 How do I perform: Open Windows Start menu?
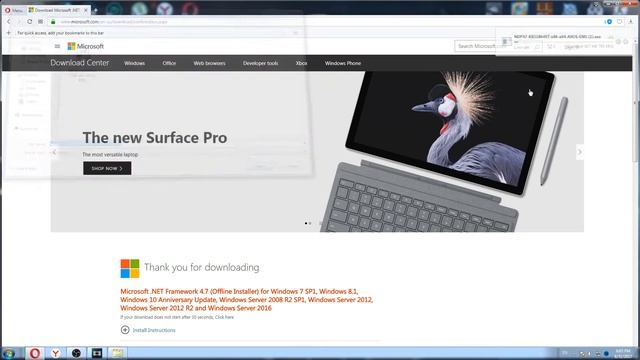coord(9,353)
